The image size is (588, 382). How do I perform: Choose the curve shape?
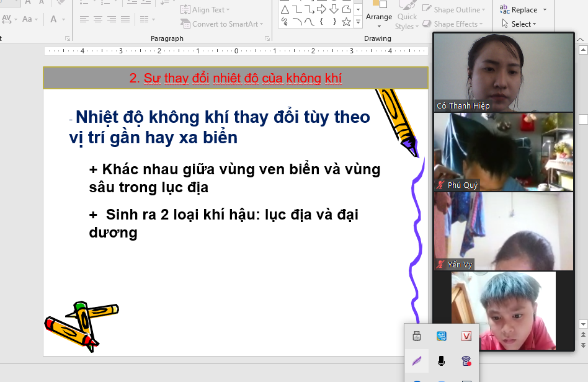(310, 22)
